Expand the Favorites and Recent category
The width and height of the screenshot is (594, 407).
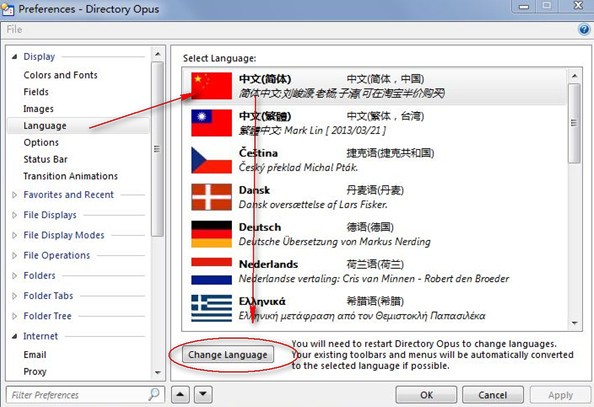point(14,195)
